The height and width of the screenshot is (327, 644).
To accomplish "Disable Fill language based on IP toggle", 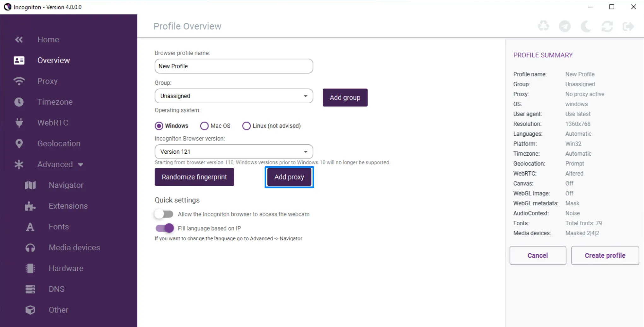I will (165, 228).
